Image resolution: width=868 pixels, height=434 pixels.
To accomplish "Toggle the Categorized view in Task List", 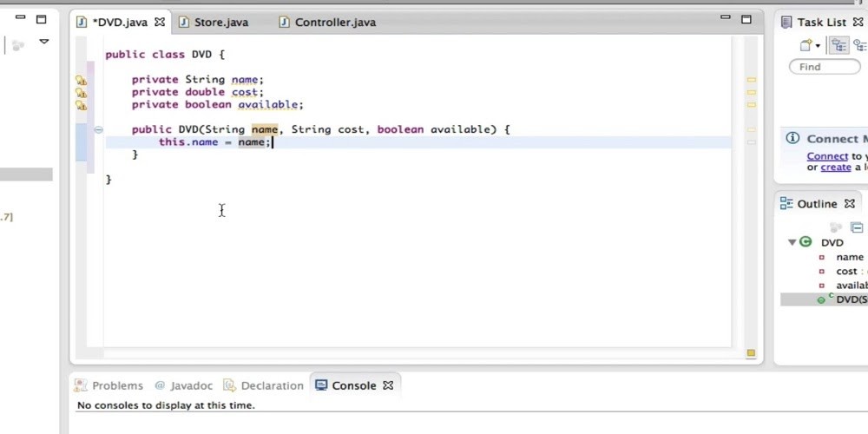I will (838, 45).
